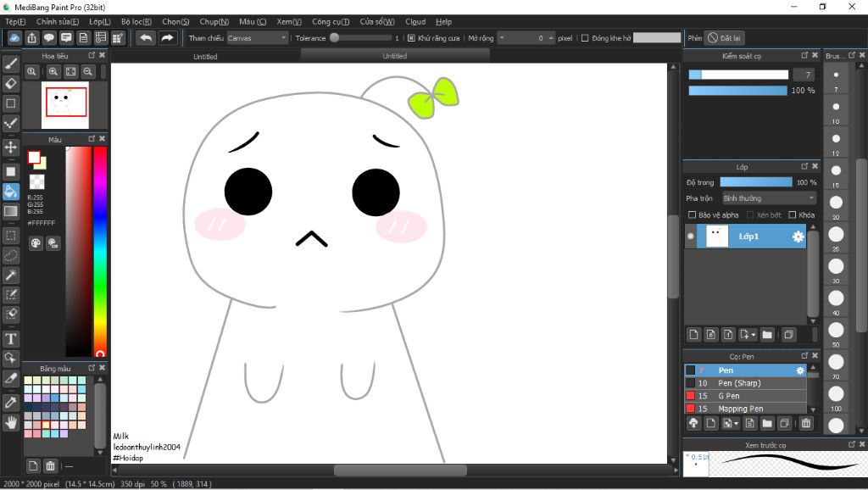Toggle the Xén bớt clipping checkbox
Viewport: 868px width, 490px height.
tap(750, 214)
